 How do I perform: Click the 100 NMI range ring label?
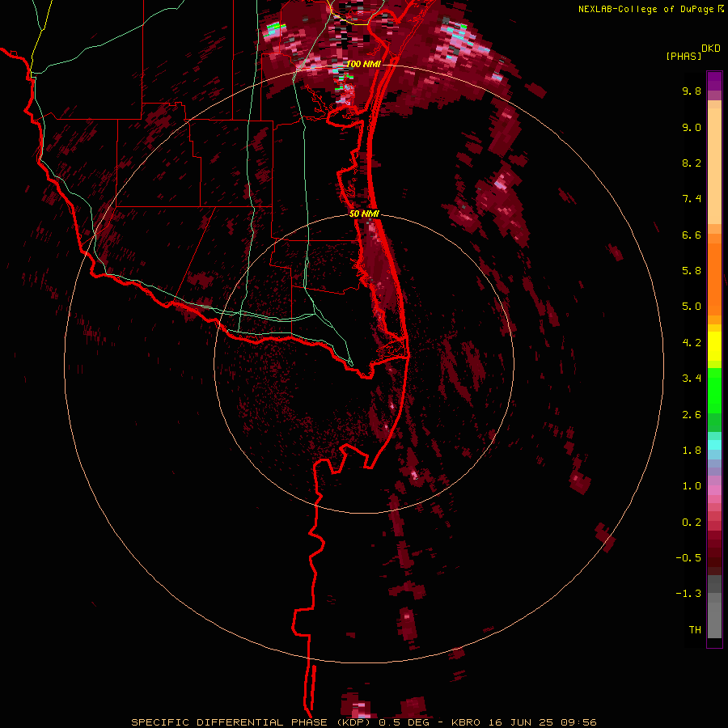coord(363,64)
